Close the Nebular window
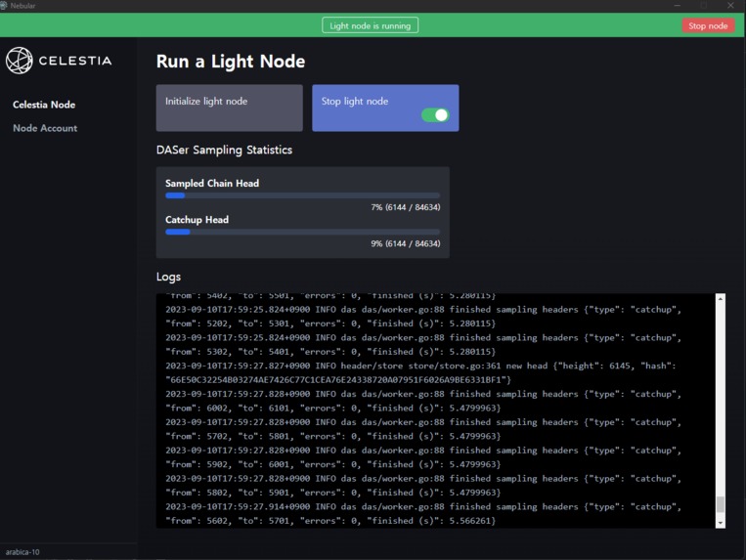The height and width of the screenshot is (560, 746). [730, 5]
